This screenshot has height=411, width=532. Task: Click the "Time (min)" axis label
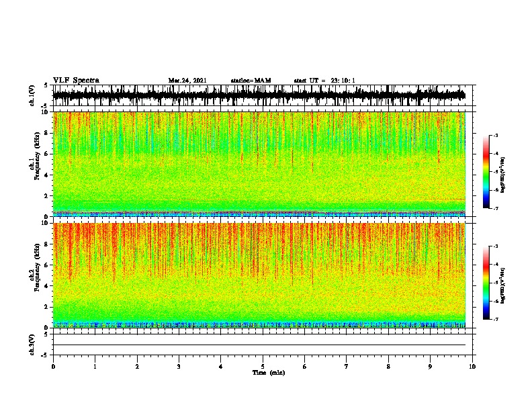[269, 373]
